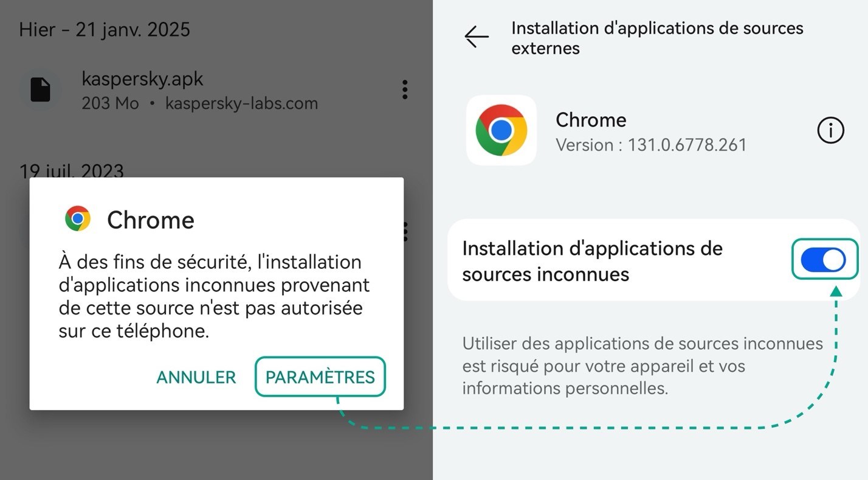Tap the kaspersky.apk file icon

(x=41, y=90)
